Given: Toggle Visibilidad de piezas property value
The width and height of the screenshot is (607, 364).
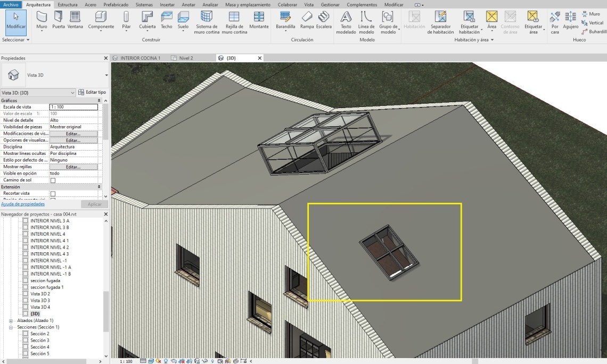Looking at the screenshot, I should [x=73, y=127].
